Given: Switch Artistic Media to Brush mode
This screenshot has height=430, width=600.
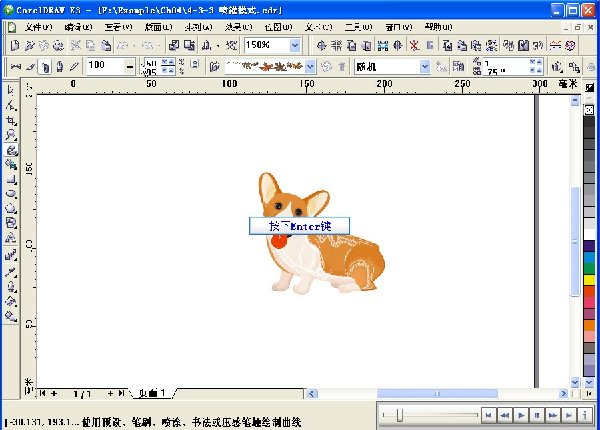Looking at the screenshot, I should pos(31,67).
